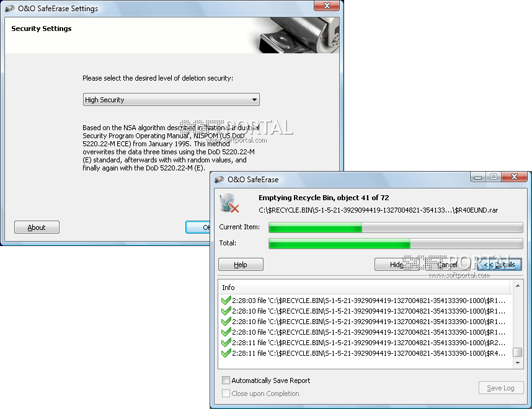Click the Total progress bar

point(396,243)
